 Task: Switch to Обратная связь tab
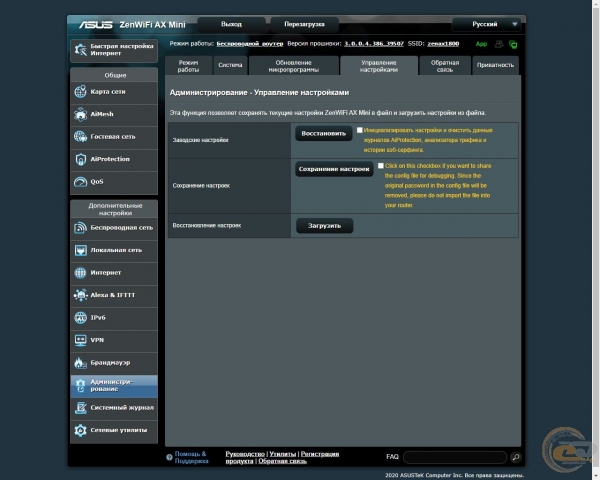pos(445,66)
